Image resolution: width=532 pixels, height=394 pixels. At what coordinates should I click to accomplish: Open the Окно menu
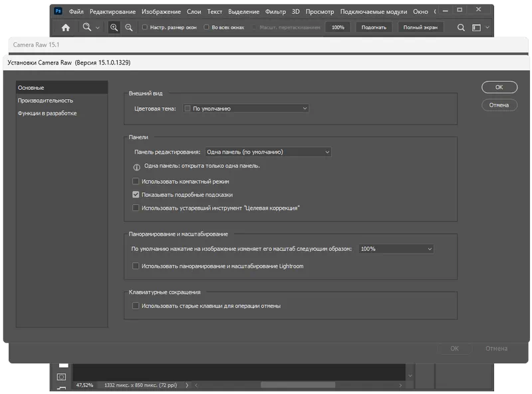coord(420,11)
